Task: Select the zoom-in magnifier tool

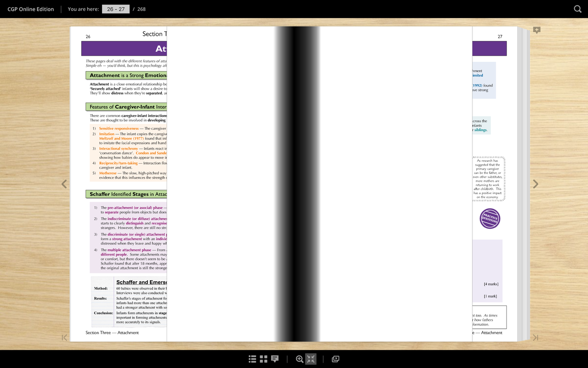Action: tap(299, 359)
